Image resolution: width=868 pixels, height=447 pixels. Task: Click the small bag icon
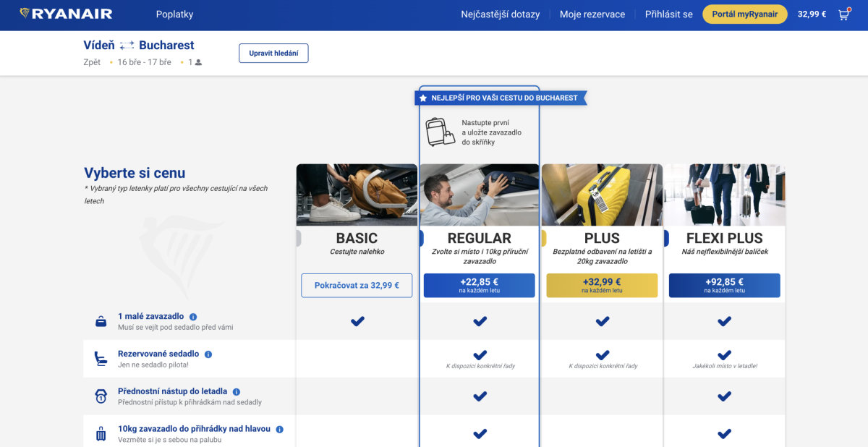101,321
